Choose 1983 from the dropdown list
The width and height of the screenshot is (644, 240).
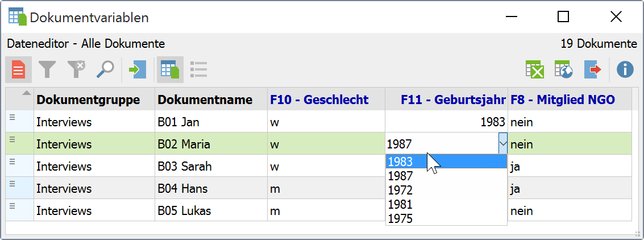446,162
